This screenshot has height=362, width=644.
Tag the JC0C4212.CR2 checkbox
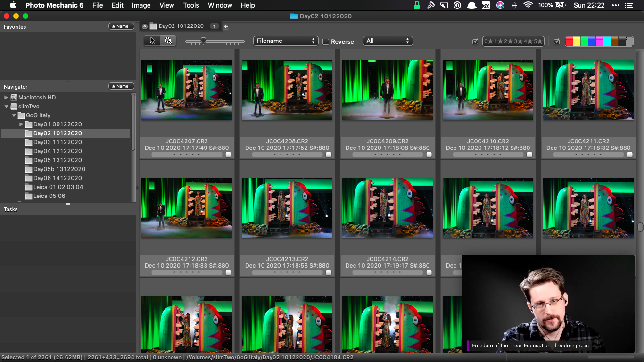[228, 272]
